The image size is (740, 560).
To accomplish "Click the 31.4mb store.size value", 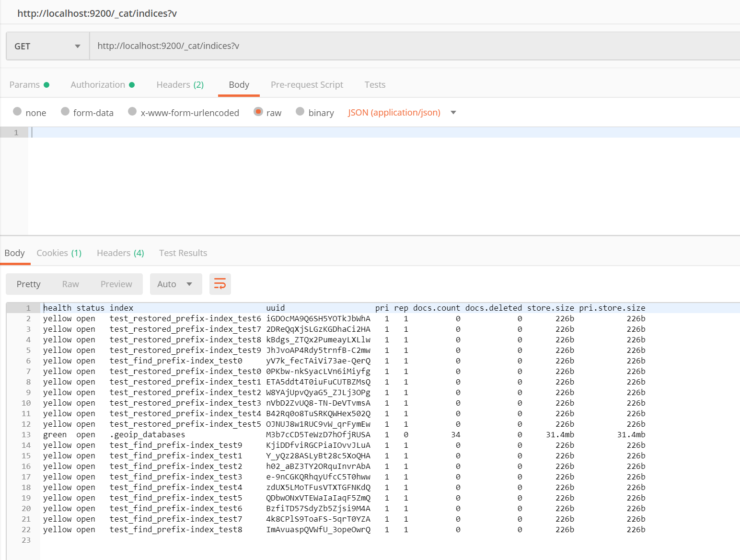I will coord(560,434).
